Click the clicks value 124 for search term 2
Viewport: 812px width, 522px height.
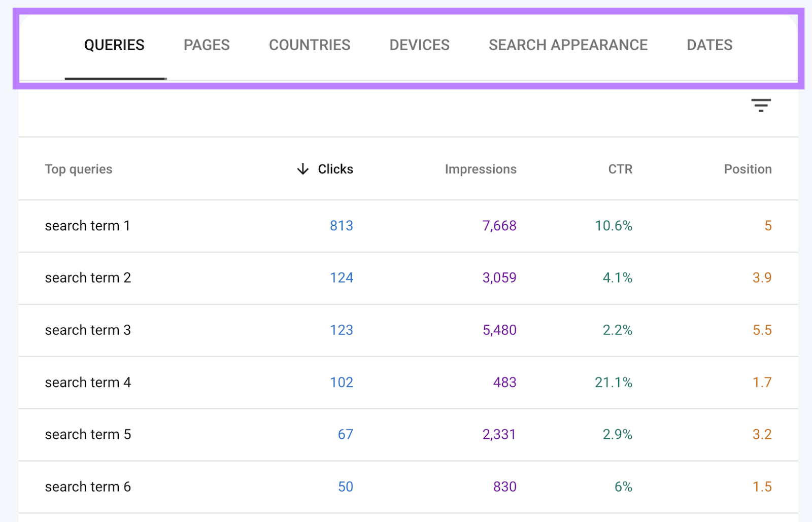[341, 278]
